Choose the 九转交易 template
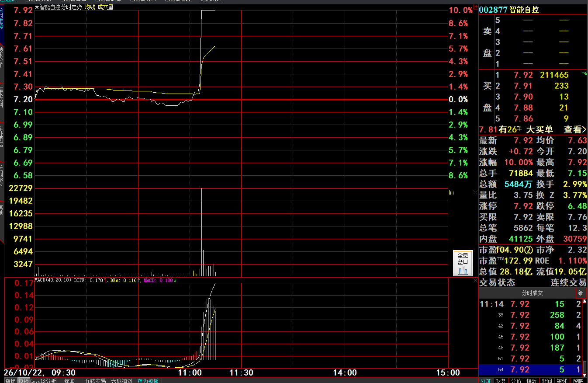This screenshot has width=588, height=383. coord(96,380)
